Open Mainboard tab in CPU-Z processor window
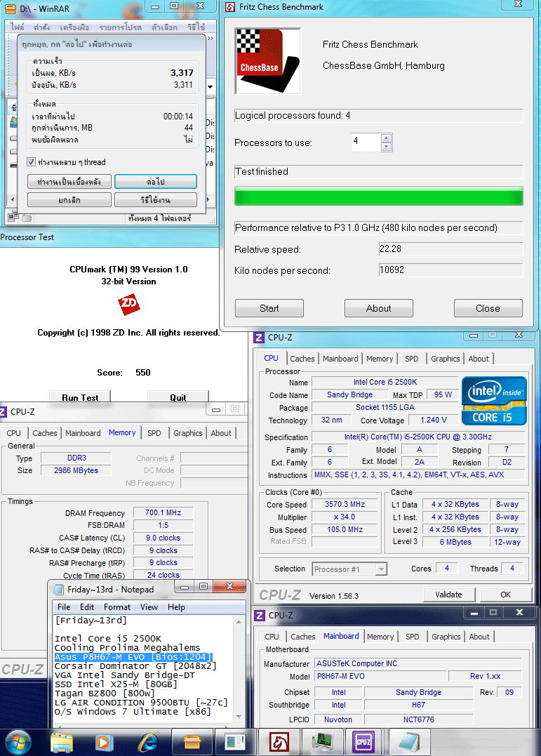Image resolution: width=541 pixels, height=756 pixels. [x=340, y=359]
